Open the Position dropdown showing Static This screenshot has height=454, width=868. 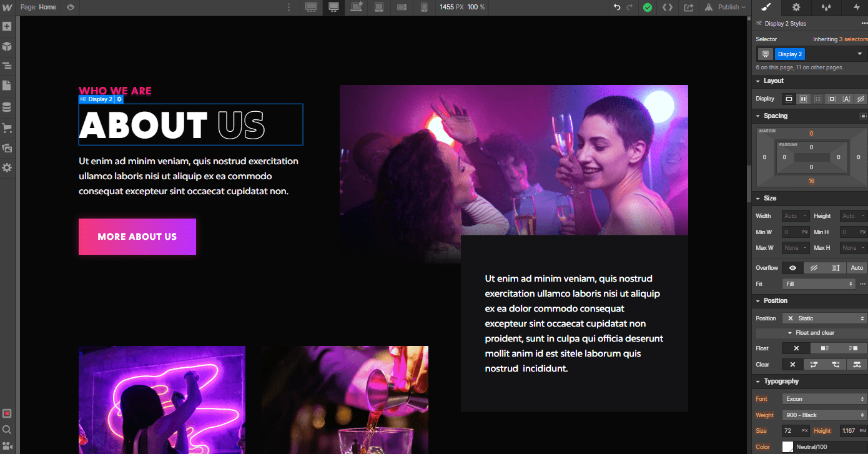pos(825,318)
